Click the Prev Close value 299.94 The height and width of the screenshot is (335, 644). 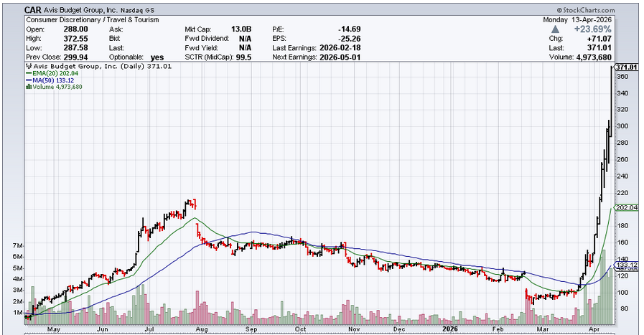[x=75, y=57]
